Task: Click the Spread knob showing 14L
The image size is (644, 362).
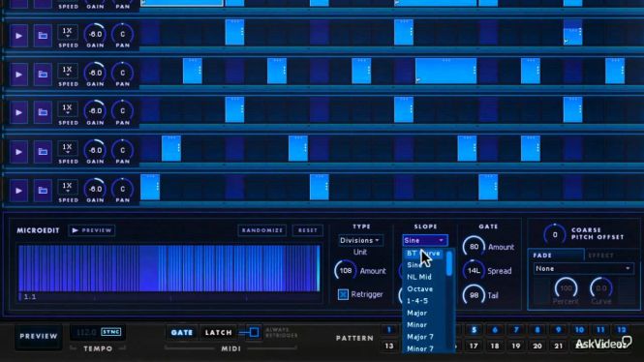Action: coord(474,270)
